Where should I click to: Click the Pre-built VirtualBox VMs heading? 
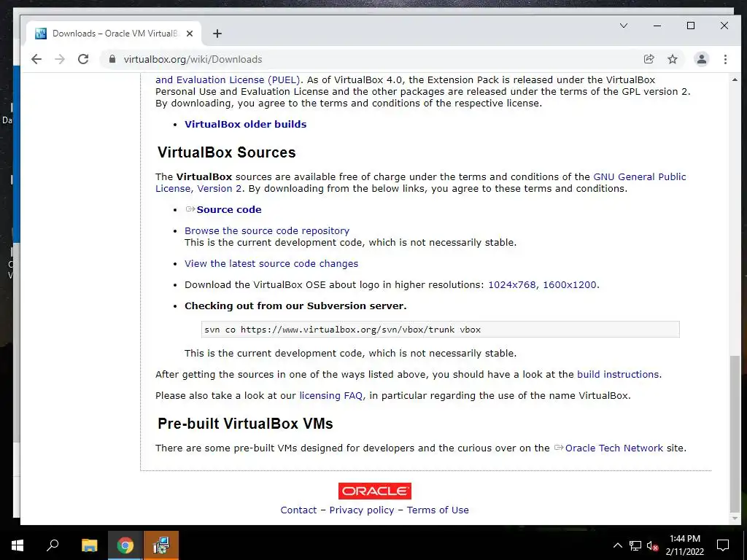(x=245, y=424)
